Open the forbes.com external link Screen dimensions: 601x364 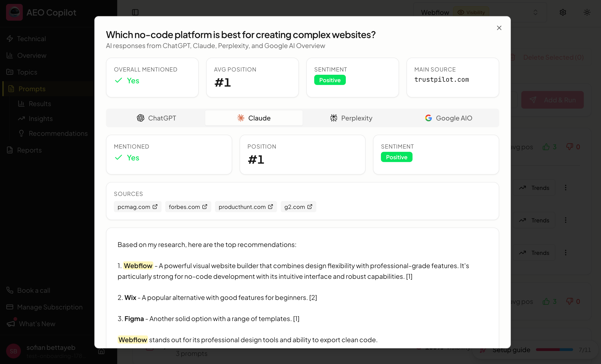[188, 207]
